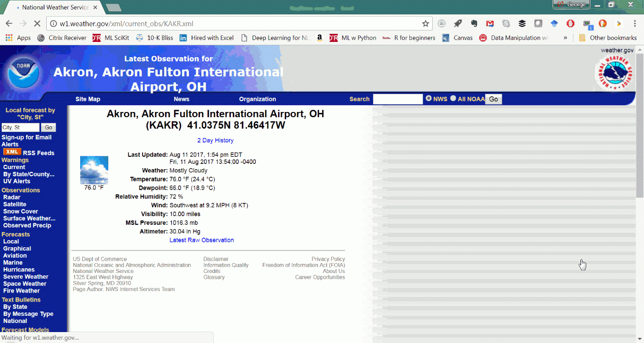Open the Canvas bookmark
This screenshot has height=343, width=644.
[x=457, y=38]
